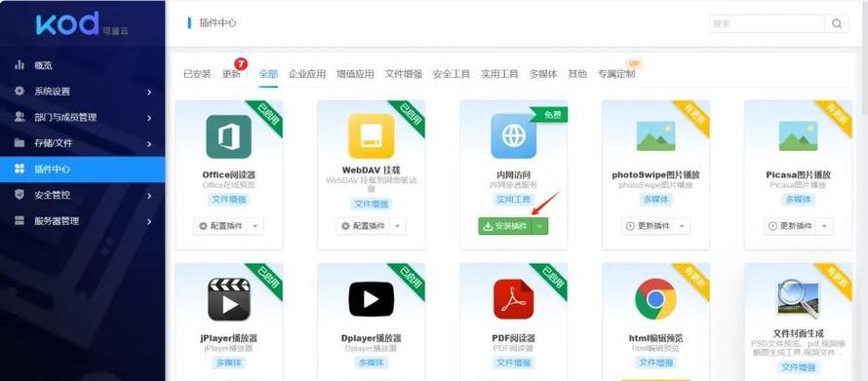Click the shield icon beside 安全管控
Viewport: 868px width, 381px height.
(20, 195)
